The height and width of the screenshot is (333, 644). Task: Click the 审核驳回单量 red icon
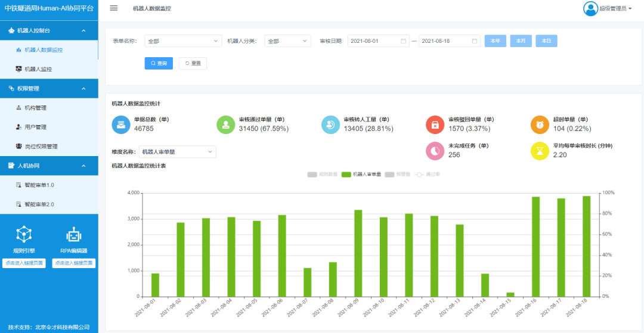click(x=435, y=125)
